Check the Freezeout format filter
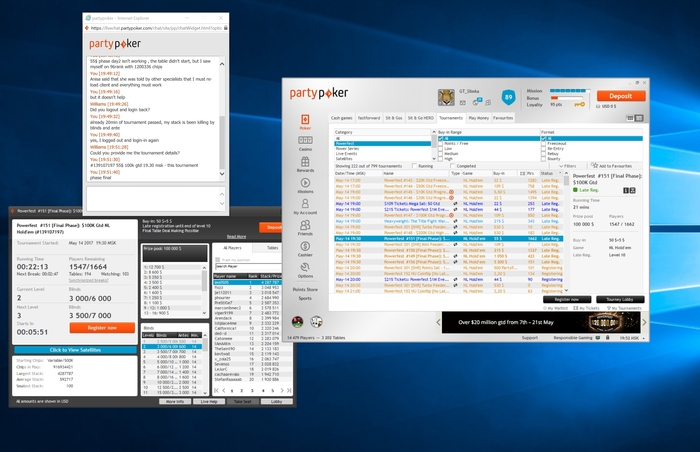 click(x=543, y=144)
